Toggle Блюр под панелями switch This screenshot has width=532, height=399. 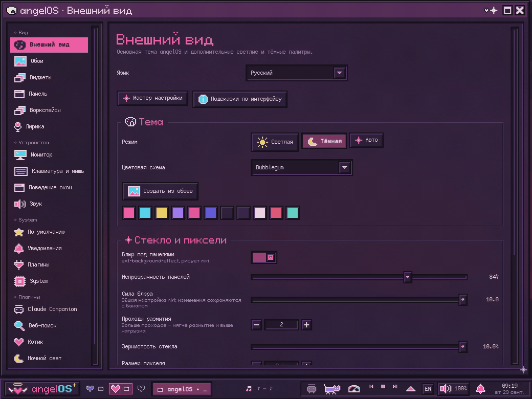click(x=263, y=257)
